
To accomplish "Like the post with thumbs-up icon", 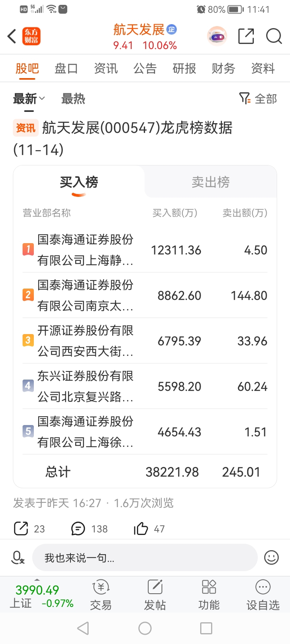I will (x=141, y=528).
